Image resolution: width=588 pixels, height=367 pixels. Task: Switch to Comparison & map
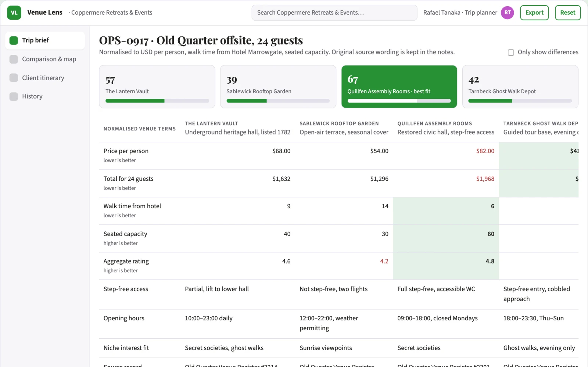point(45,59)
